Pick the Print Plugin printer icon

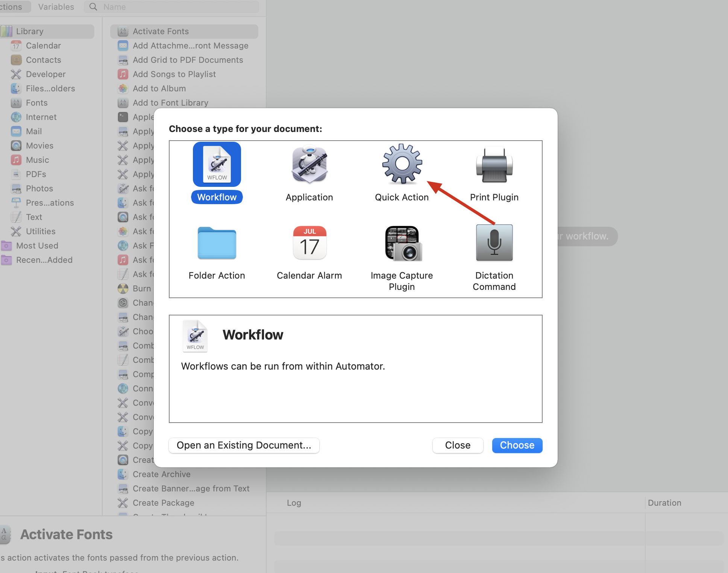[x=494, y=165]
